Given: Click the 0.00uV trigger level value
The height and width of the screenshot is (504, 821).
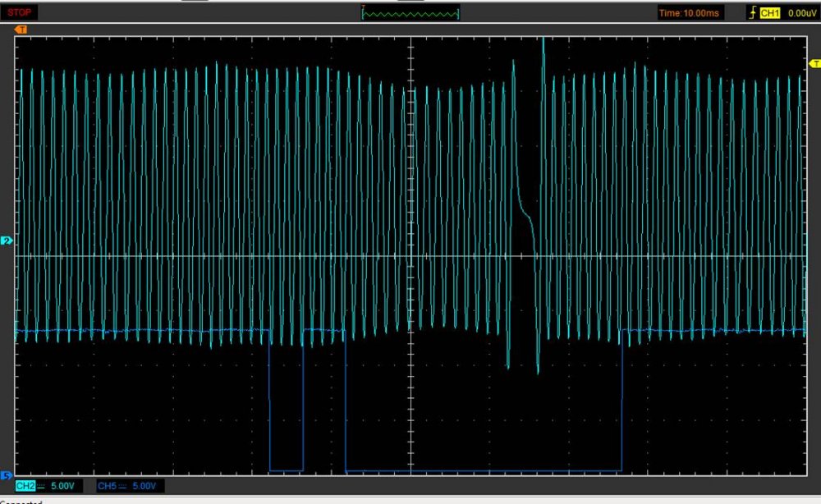Looking at the screenshot, I should [x=800, y=13].
